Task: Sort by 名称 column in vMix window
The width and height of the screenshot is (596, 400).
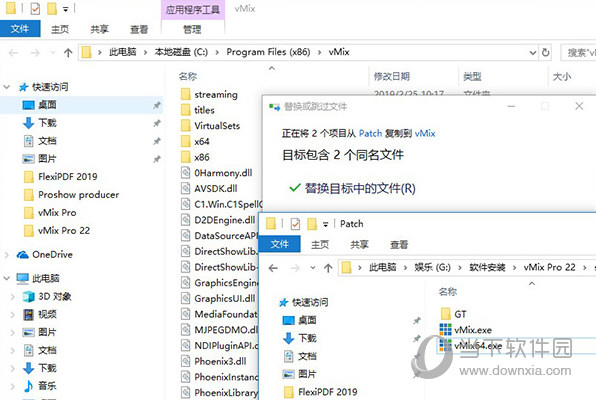Action: pos(188,76)
